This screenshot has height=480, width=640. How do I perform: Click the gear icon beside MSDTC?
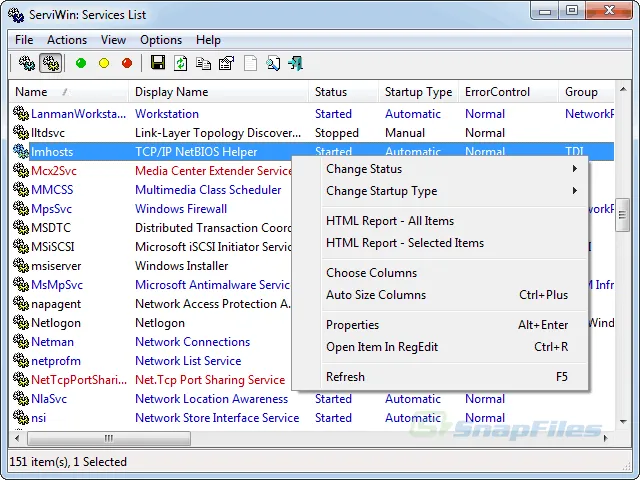(20, 227)
